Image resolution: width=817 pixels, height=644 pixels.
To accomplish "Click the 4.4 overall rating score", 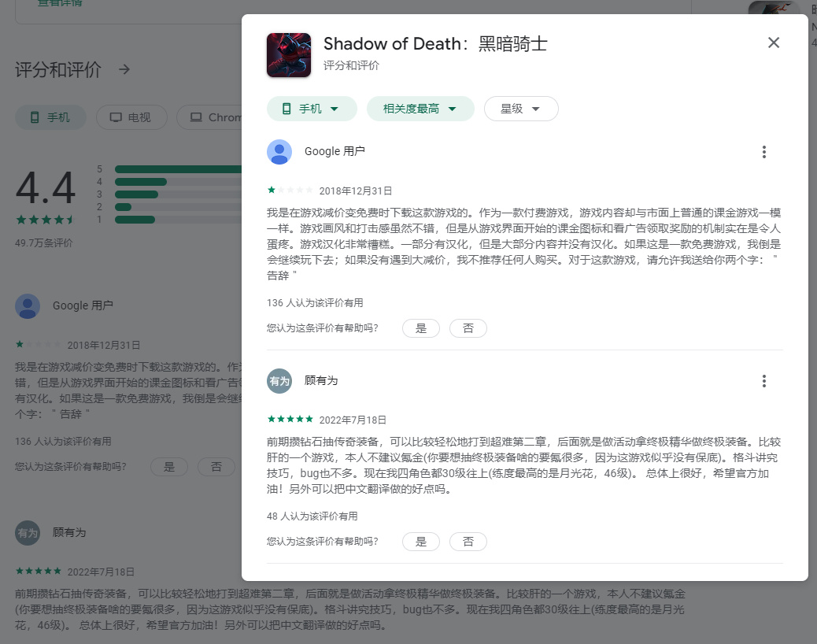I will click(x=46, y=188).
